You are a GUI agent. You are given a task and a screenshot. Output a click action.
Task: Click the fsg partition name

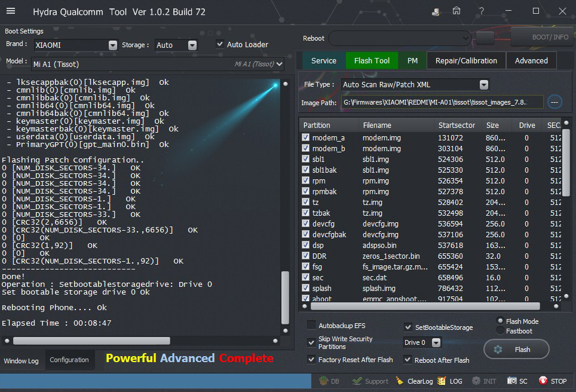pyautogui.click(x=317, y=267)
